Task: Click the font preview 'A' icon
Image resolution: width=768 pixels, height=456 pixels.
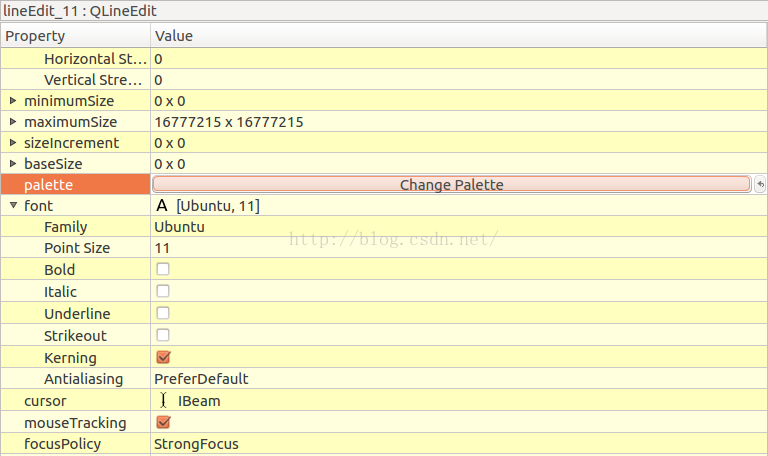Action: pyautogui.click(x=162, y=206)
